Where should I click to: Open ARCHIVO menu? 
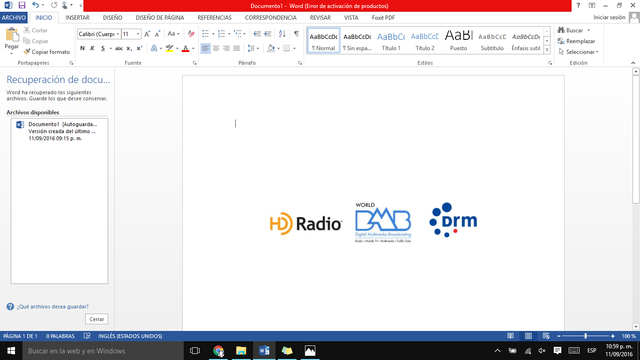coord(13,18)
